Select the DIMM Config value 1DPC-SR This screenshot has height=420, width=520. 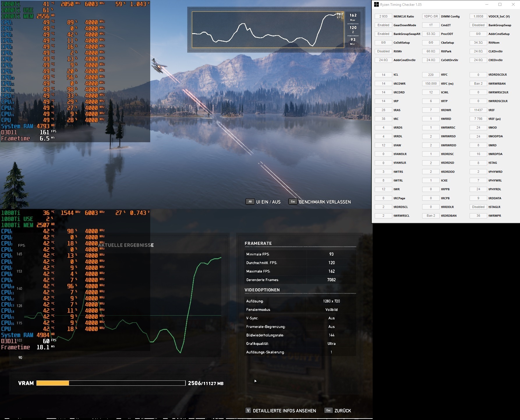431,16
